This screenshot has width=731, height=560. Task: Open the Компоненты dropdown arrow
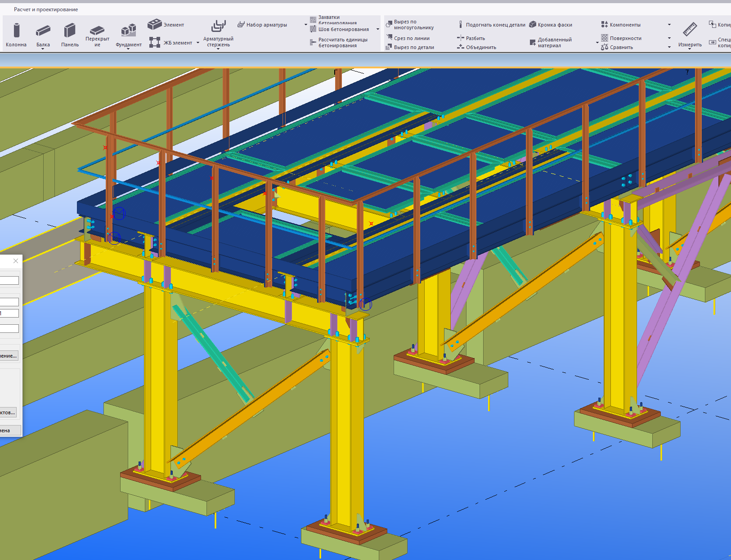669,25
